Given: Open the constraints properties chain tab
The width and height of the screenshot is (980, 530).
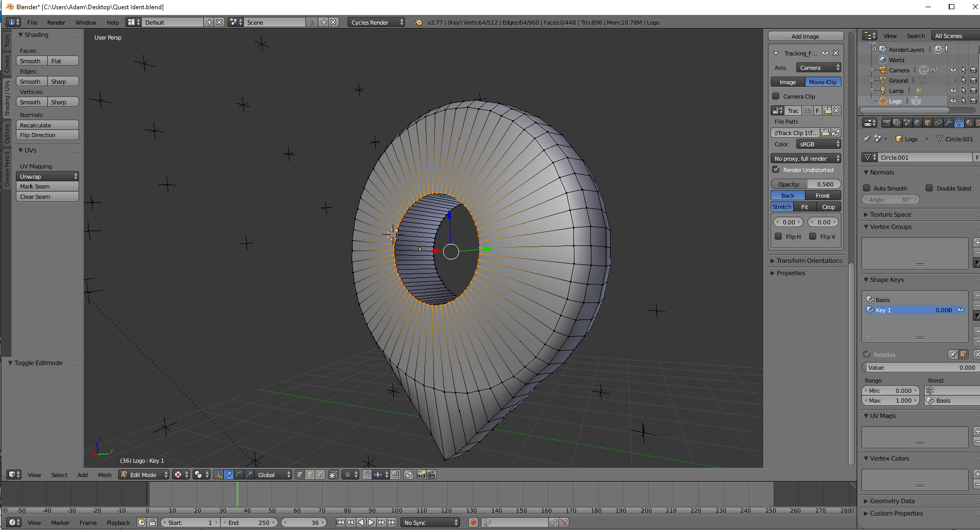Looking at the screenshot, I should pos(938,123).
